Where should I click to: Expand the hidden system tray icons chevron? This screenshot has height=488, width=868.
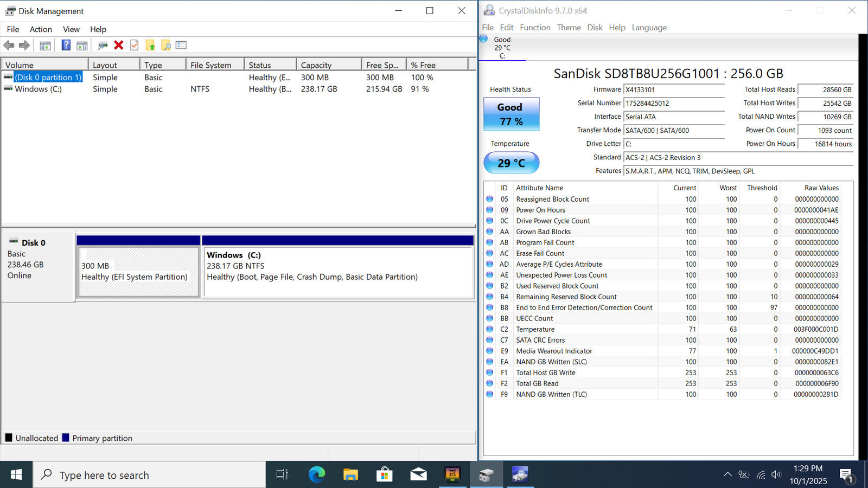(727, 475)
